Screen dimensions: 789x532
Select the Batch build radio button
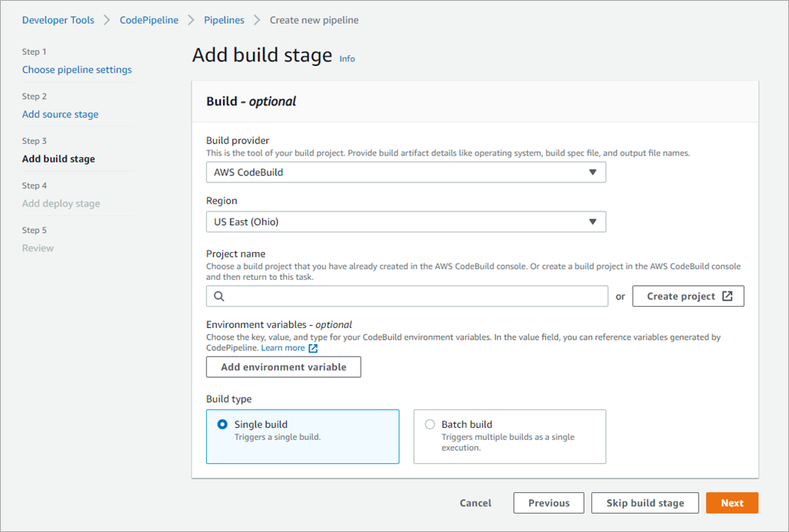(x=429, y=425)
